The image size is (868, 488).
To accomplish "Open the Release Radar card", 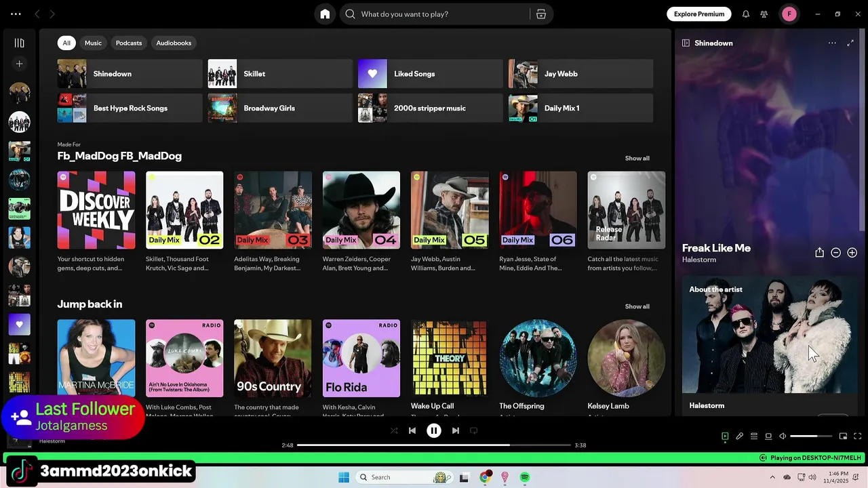I will coord(627,222).
